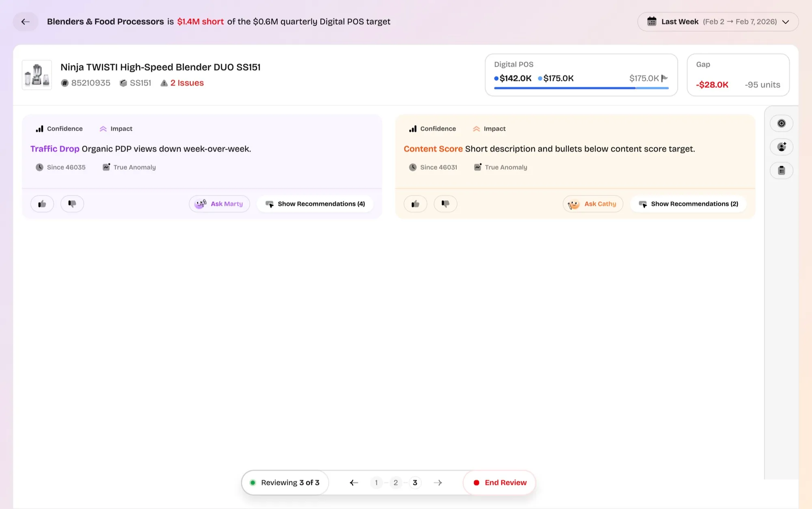Click the Blenders & Food Processors category title
812x509 pixels.
[x=106, y=22]
